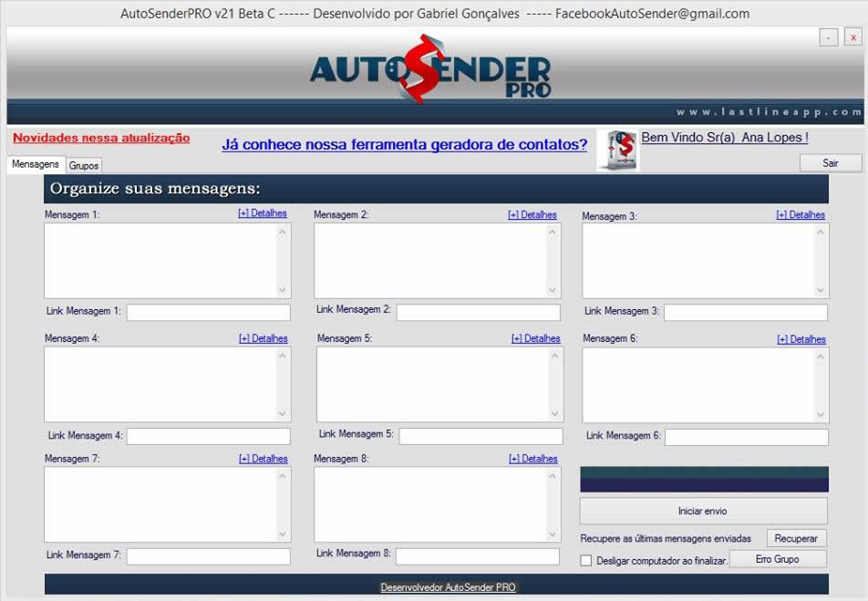Open Novidades nessa atualização link

point(101,138)
